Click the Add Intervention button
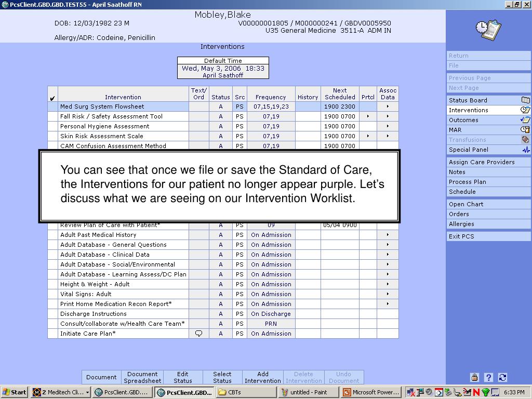The width and height of the screenshot is (532, 399). tap(262, 377)
